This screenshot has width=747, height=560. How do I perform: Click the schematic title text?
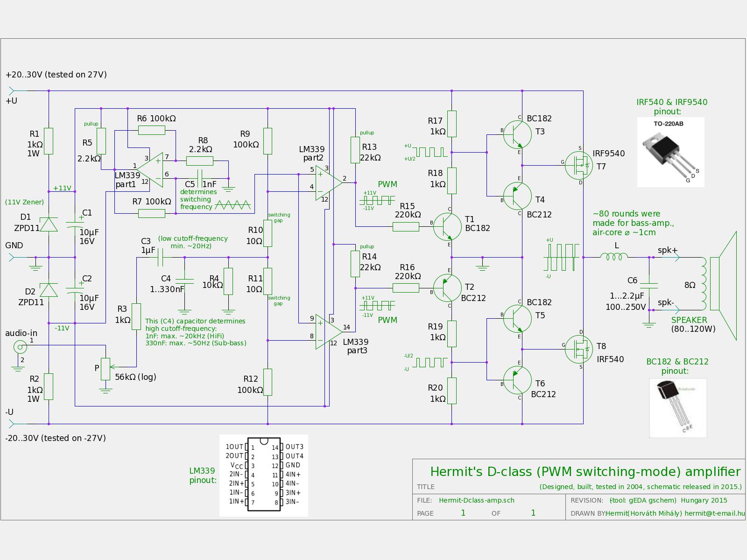585,471
